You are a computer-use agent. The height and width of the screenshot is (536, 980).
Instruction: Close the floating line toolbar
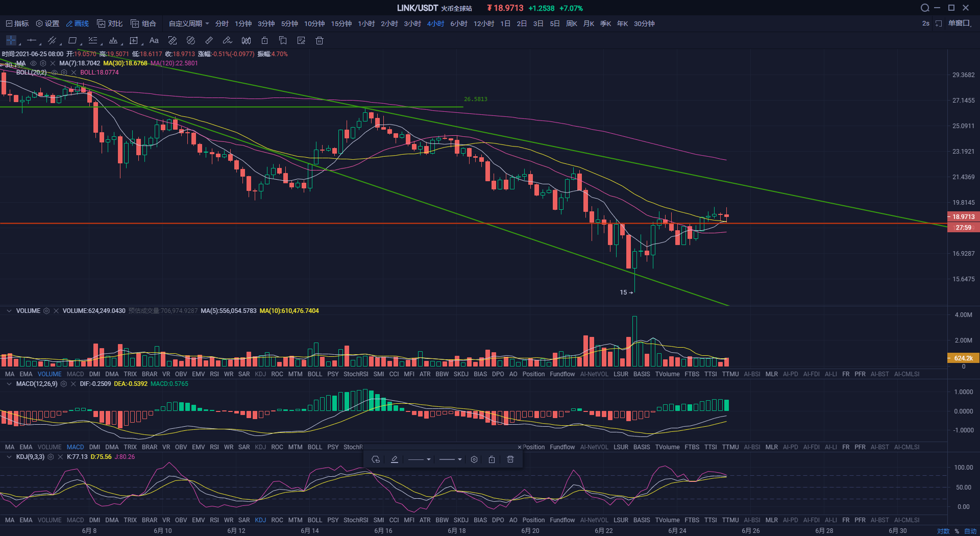pos(520,447)
